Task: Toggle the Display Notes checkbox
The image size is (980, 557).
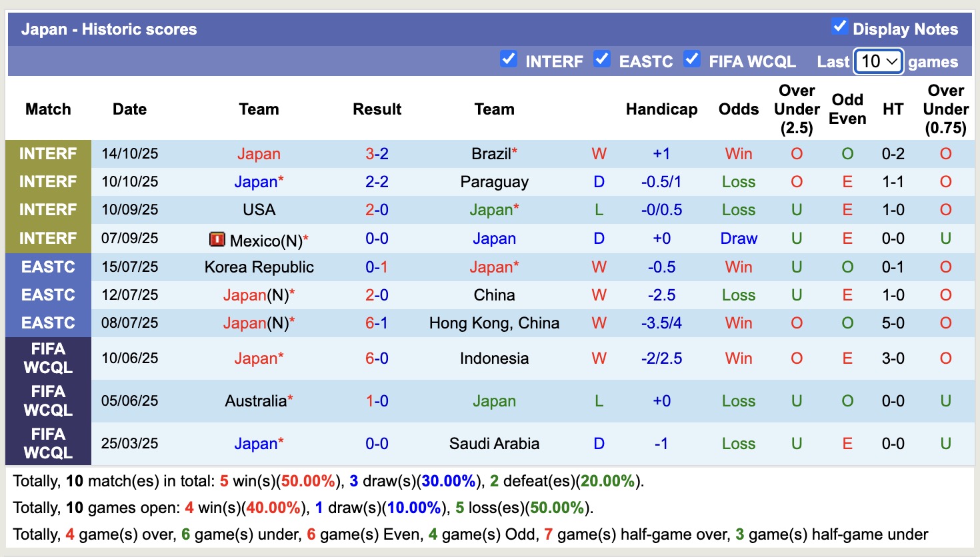Action: click(x=839, y=27)
